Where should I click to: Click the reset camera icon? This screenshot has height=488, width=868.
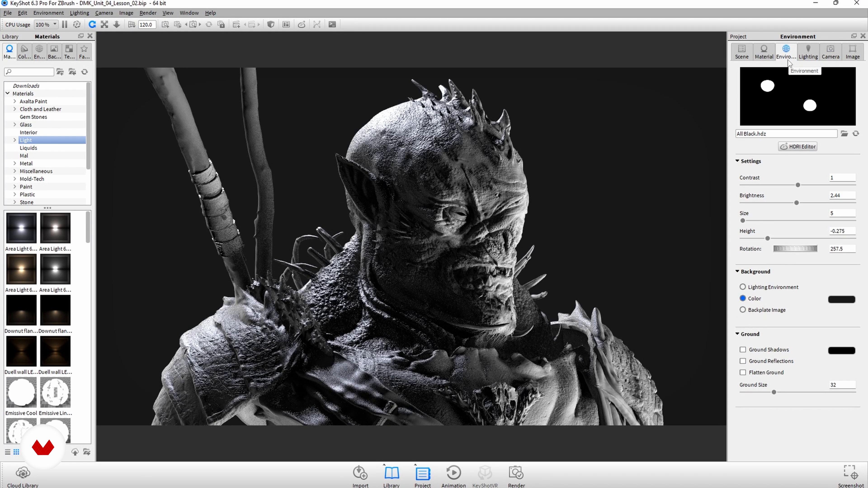(x=209, y=24)
